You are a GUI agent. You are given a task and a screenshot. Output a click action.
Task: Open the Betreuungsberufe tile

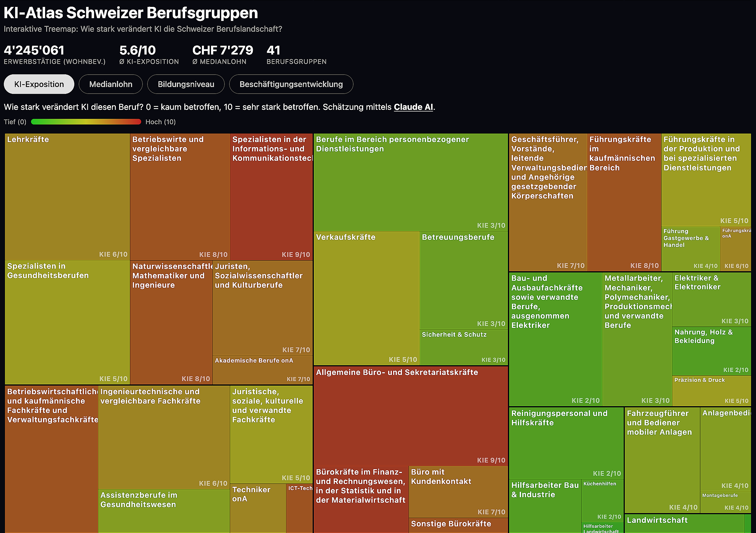463,280
